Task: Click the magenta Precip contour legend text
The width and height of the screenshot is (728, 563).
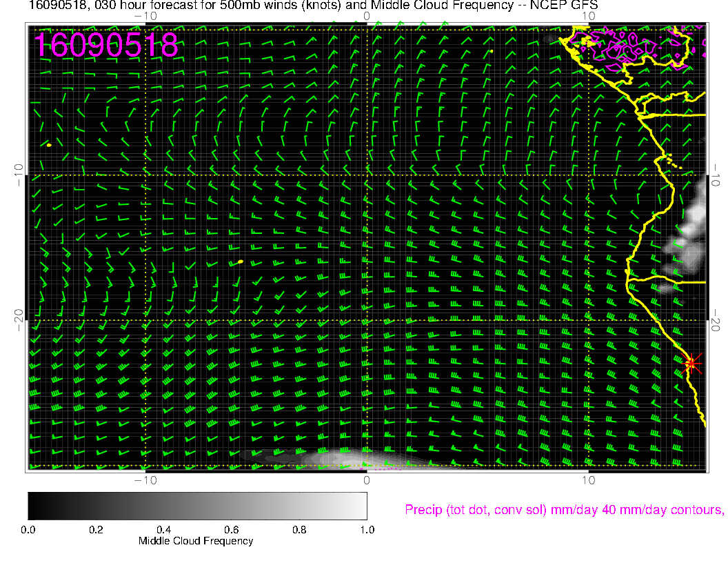Action: click(563, 510)
